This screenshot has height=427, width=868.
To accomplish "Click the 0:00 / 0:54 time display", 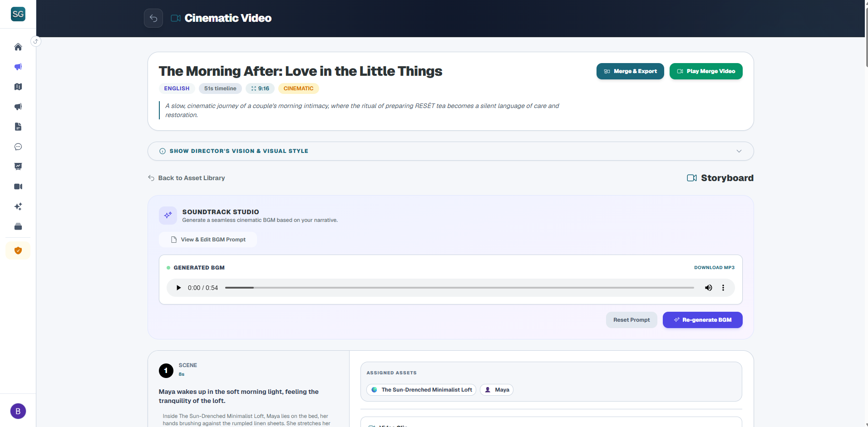I will tap(203, 288).
